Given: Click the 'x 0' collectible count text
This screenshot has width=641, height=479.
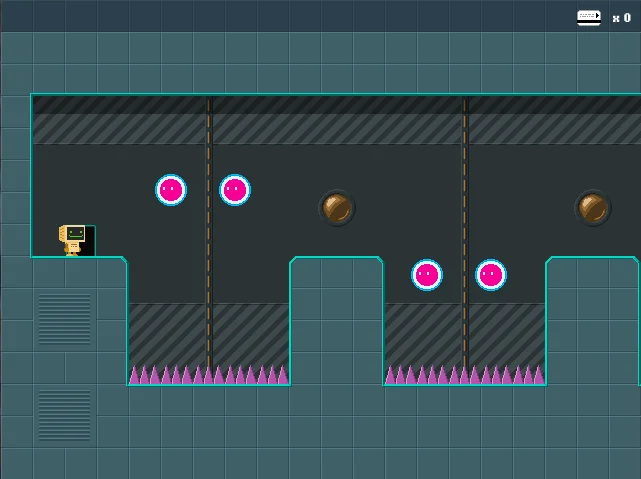Looking at the screenshot, I should [x=621, y=18].
